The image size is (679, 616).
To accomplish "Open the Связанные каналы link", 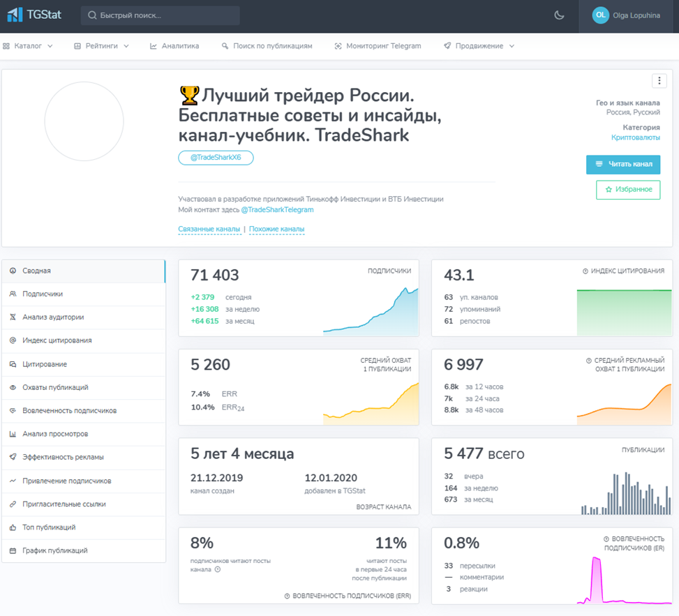I will (209, 229).
